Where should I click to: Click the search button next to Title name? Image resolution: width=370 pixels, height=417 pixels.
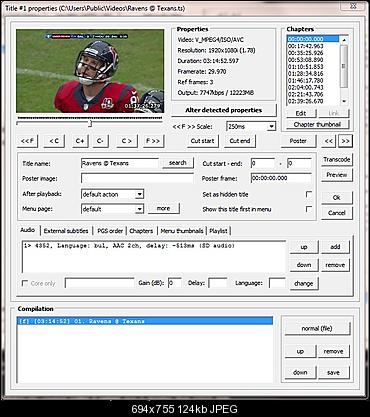[x=178, y=163]
